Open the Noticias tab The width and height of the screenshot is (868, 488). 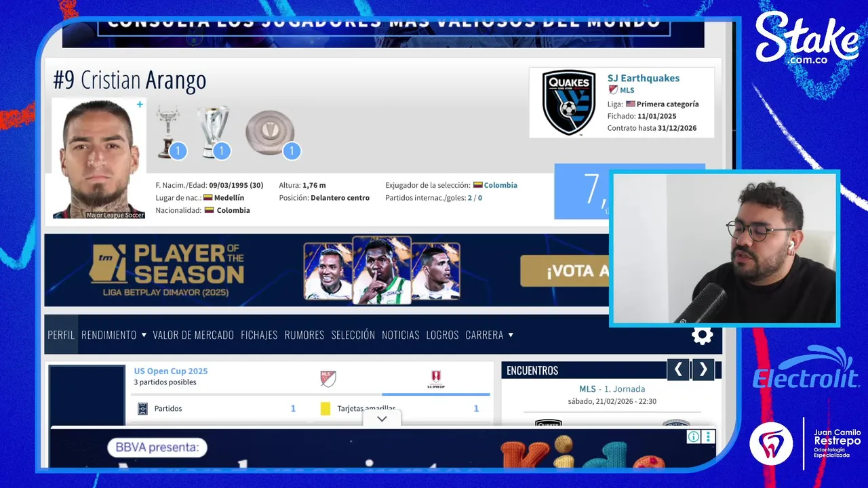click(401, 335)
